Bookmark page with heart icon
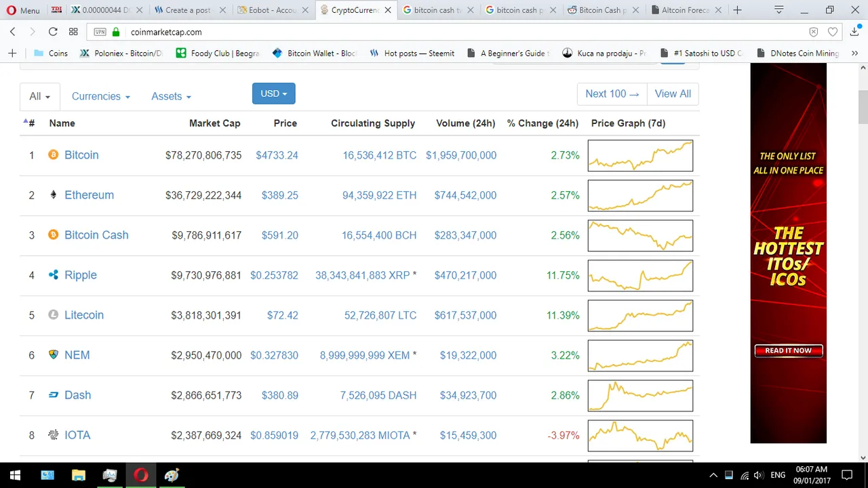Image resolution: width=868 pixels, height=488 pixels. (x=833, y=32)
